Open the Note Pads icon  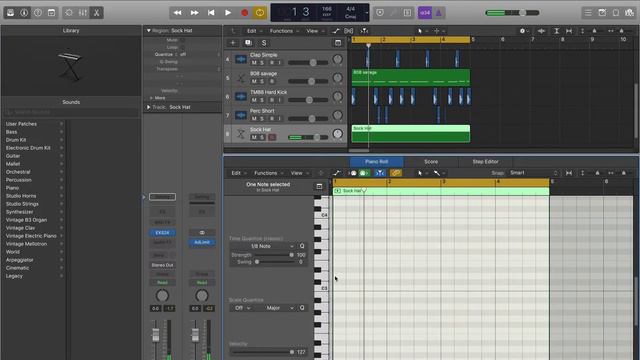coord(602,13)
